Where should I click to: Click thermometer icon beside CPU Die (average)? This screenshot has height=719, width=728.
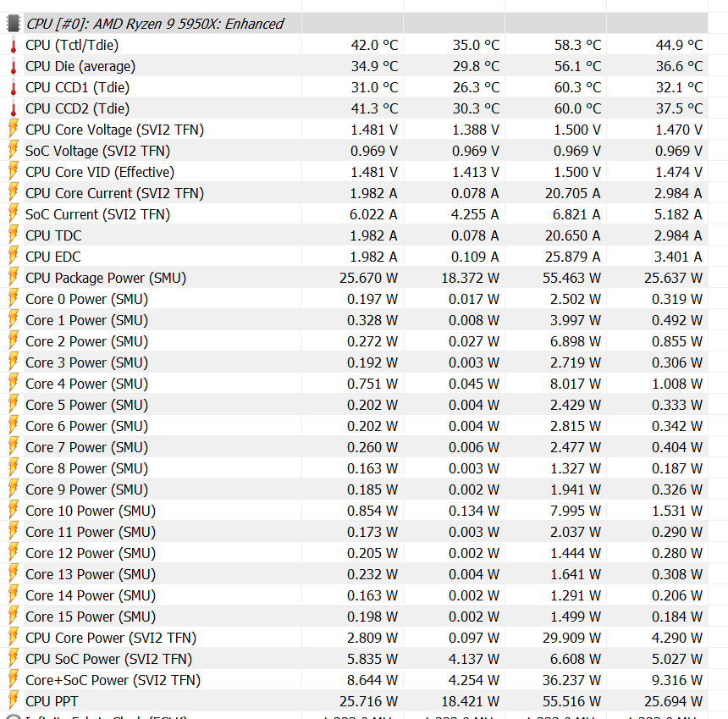(x=14, y=66)
